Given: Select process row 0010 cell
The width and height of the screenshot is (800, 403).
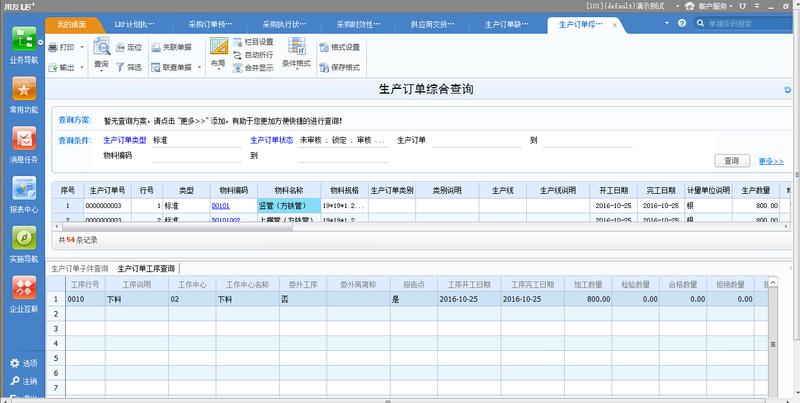Looking at the screenshot, I should point(85,299).
